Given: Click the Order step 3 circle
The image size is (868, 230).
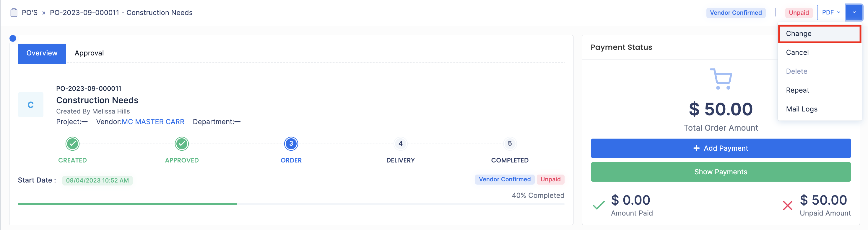Looking at the screenshot, I should click(x=291, y=144).
